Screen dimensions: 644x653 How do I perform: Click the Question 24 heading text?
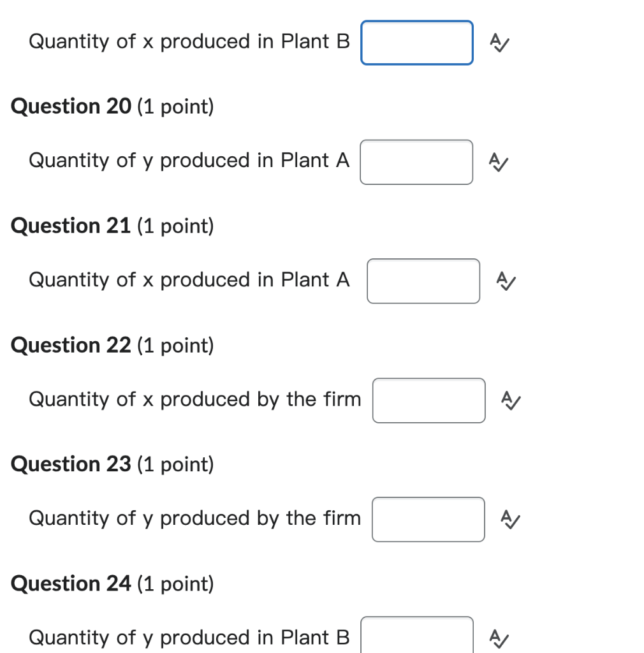(x=70, y=583)
